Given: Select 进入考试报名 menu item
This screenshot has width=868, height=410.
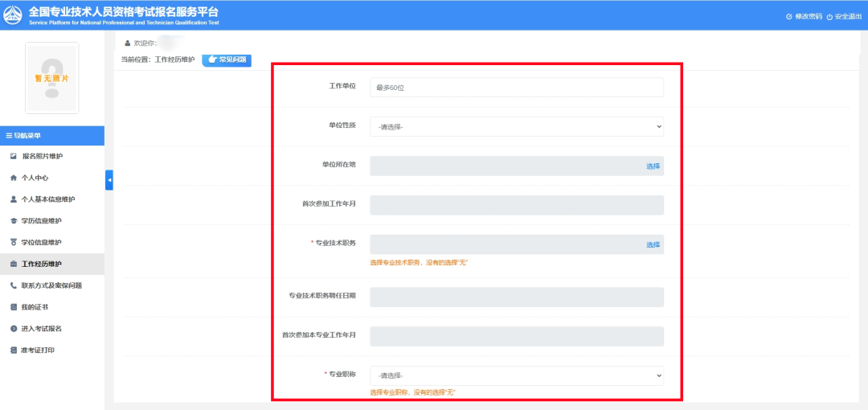Looking at the screenshot, I should (x=42, y=329).
